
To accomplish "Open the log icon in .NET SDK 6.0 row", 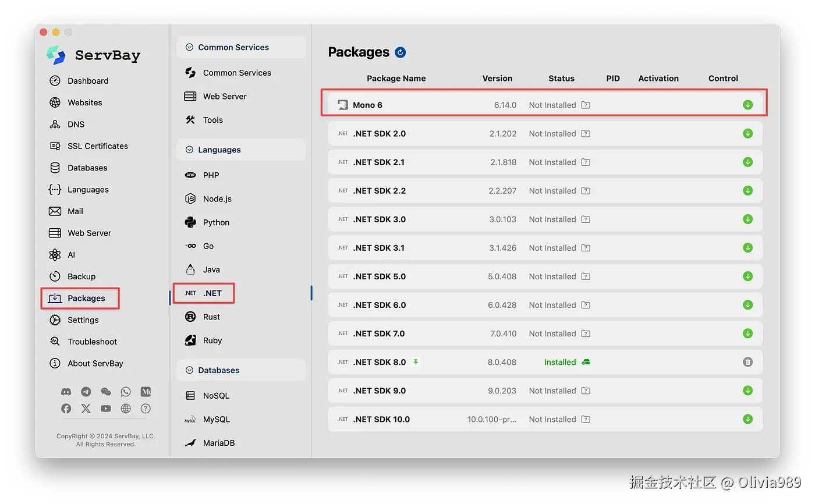I will pyautogui.click(x=586, y=305).
